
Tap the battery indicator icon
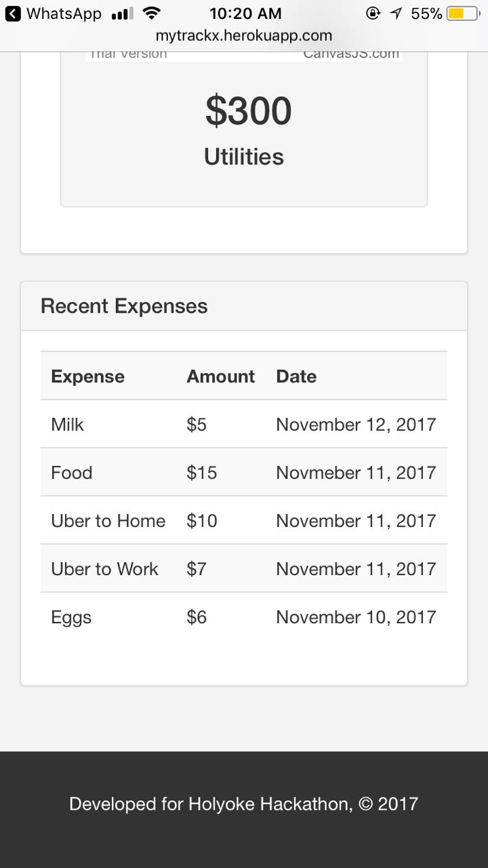pos(462,13)
